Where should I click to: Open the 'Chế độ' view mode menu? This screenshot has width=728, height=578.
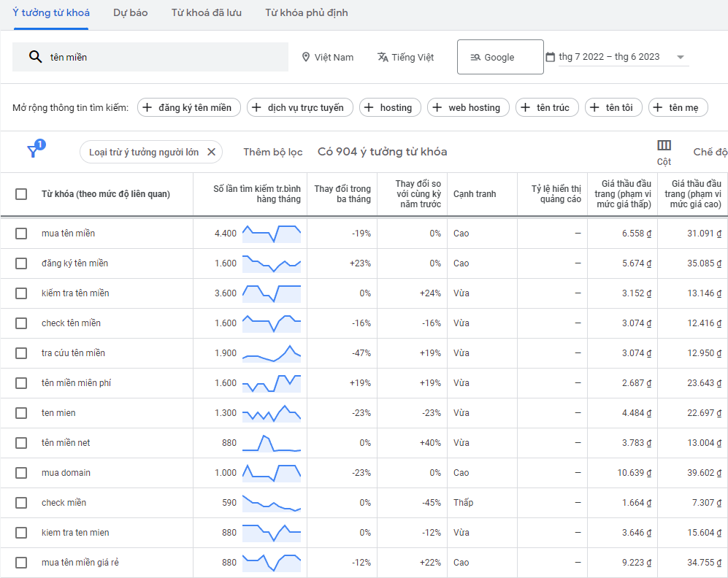(710, 152)
